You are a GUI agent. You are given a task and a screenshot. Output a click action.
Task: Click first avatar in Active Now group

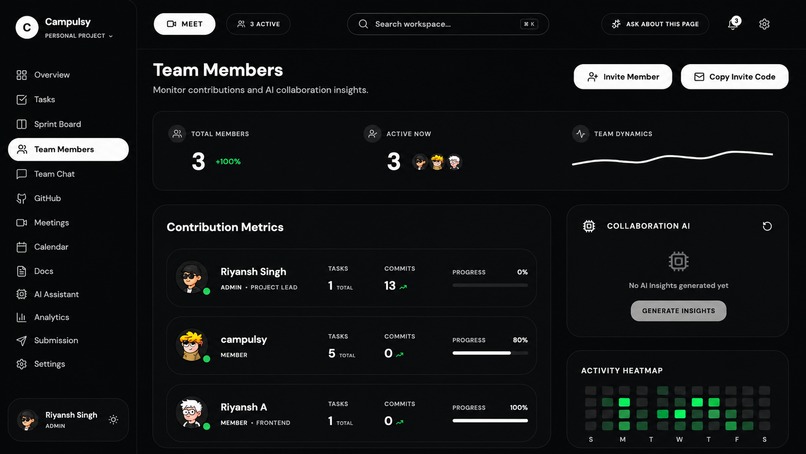tap(420, 162)
